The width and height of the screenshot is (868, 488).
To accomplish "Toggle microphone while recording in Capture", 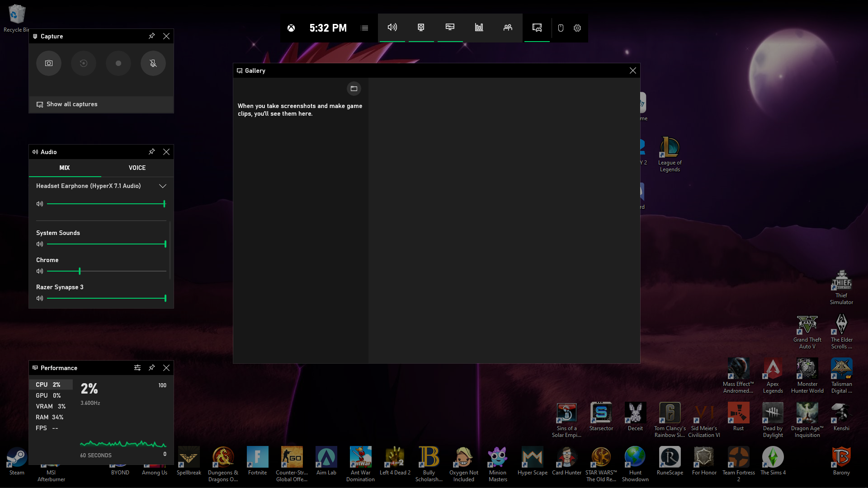I will point(153,63).
